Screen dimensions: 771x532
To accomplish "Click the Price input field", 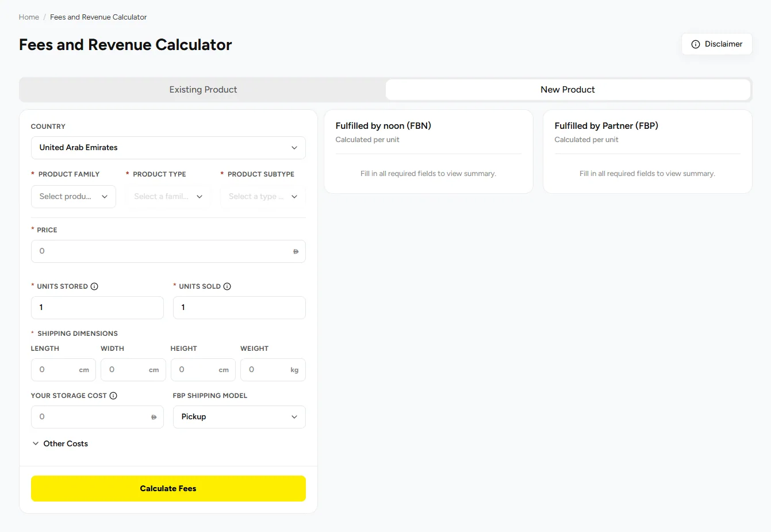I will 168,251.
